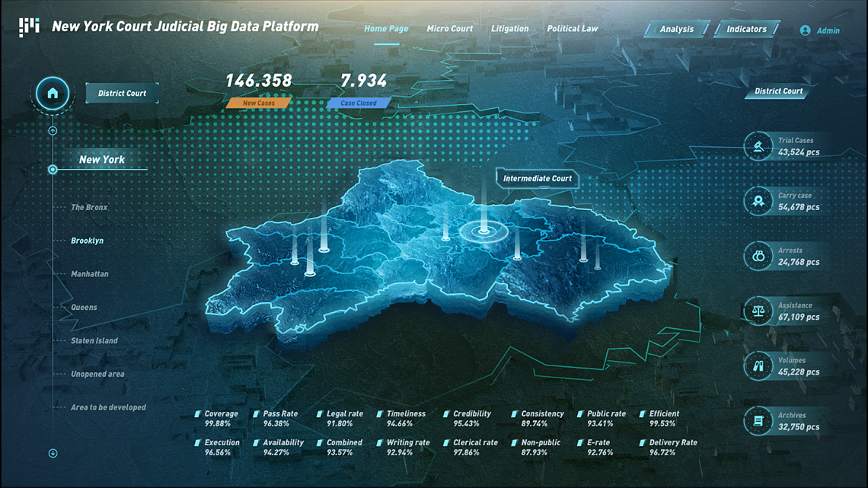Click the Legal rate 91.80% indicator
868x488 pixels.
(340, 418)
